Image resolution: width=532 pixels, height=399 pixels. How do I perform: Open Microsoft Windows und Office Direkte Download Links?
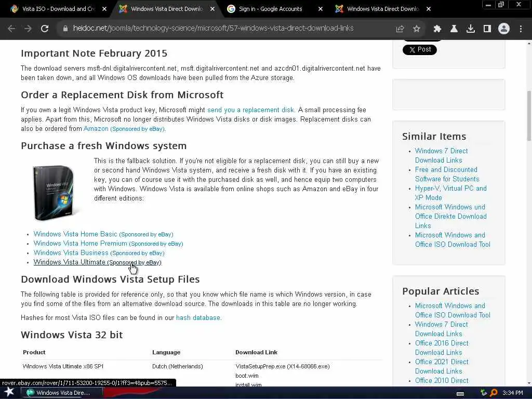point(450,216)
